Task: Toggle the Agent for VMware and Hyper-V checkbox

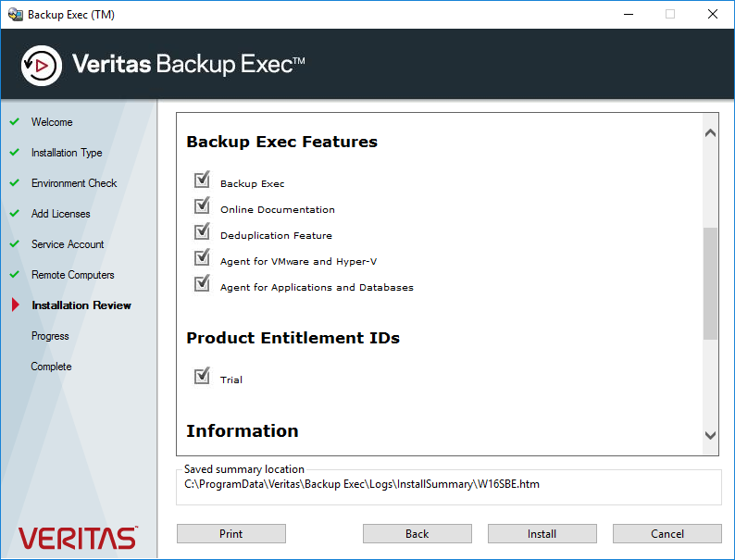Action: pyautogui.click(x=202, y=256)
